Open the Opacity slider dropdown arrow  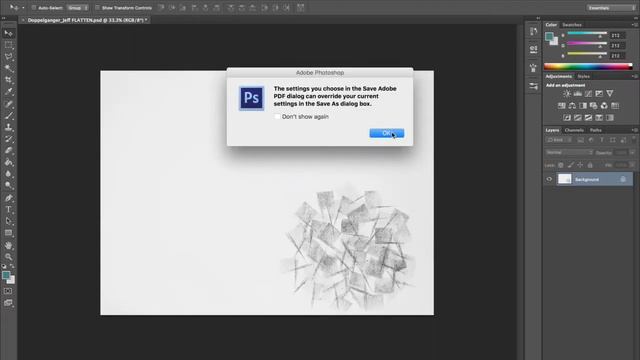(632, 152)
